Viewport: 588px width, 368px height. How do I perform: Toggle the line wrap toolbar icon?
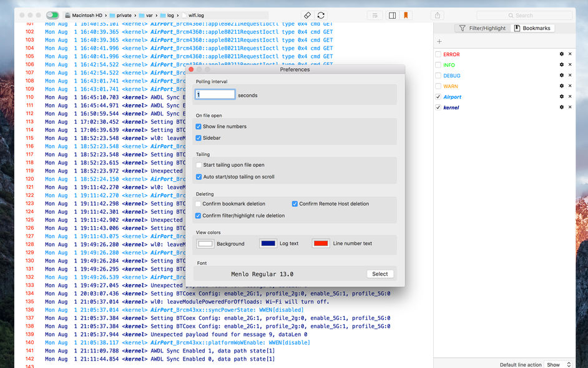click(x=375, y=15)
